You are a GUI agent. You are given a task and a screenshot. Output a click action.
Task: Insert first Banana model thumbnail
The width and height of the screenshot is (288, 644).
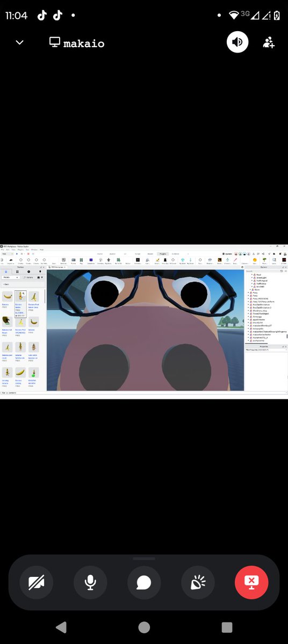(7, 296)
